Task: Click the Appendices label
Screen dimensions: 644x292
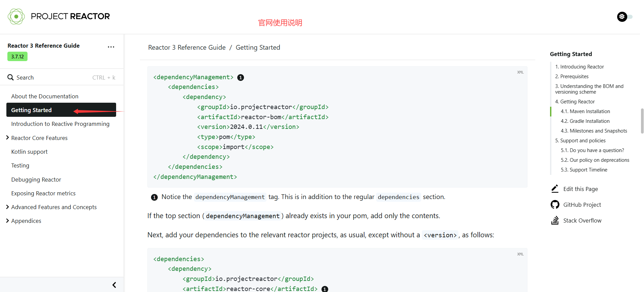Action: tap(26, 221)
